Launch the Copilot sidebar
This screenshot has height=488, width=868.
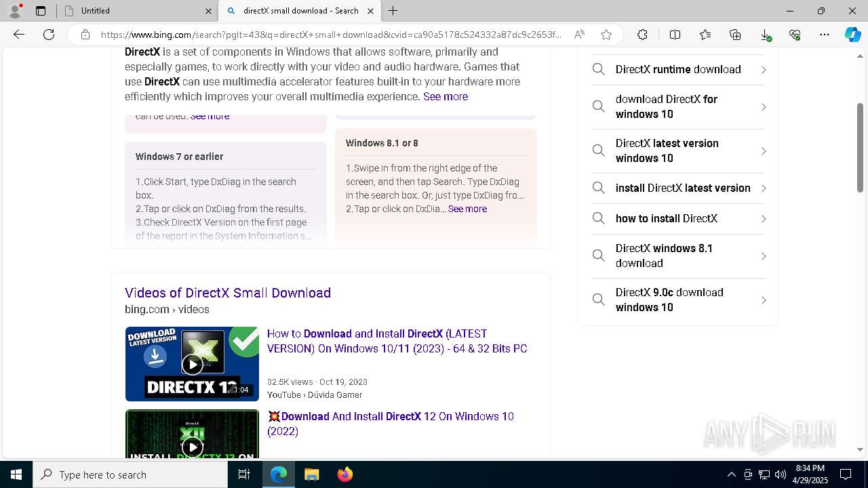tap(852, 35)
